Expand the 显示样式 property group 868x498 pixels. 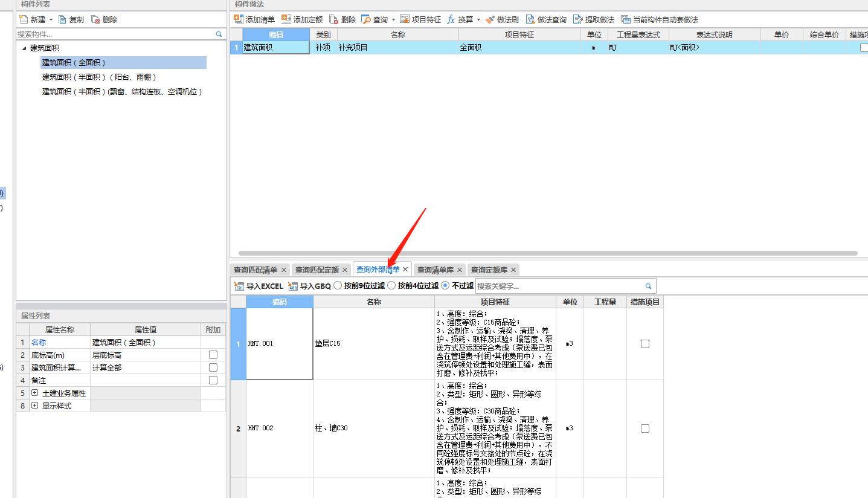(34, 406)
